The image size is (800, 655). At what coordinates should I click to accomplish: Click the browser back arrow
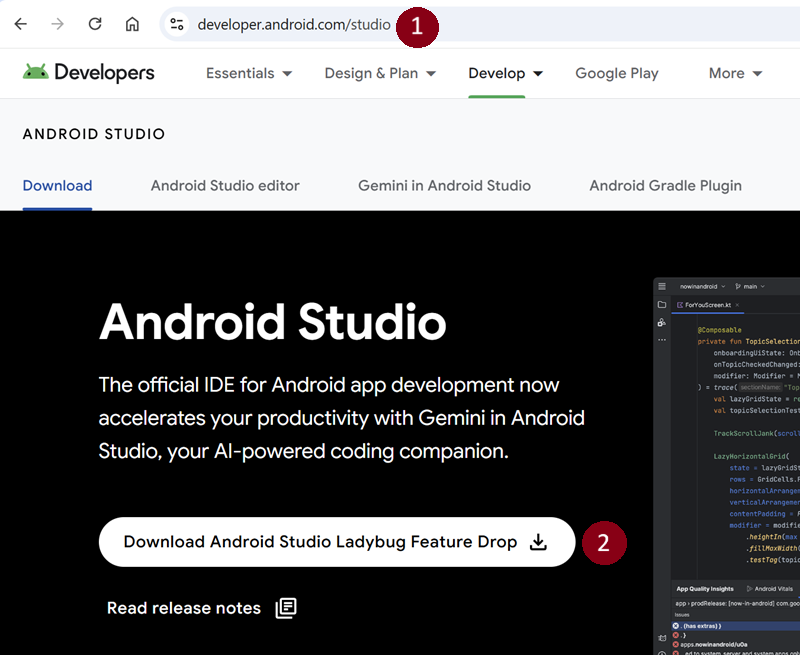20,24
